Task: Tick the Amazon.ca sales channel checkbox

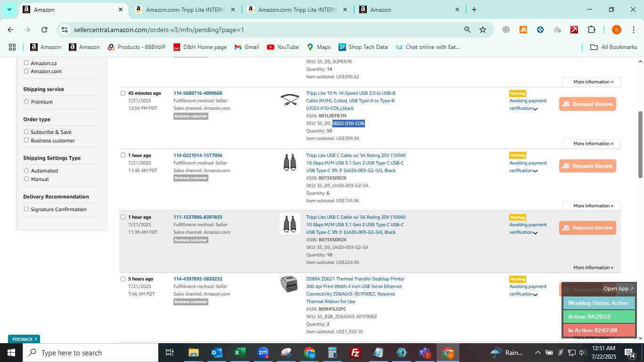Action: coord(26,63)
